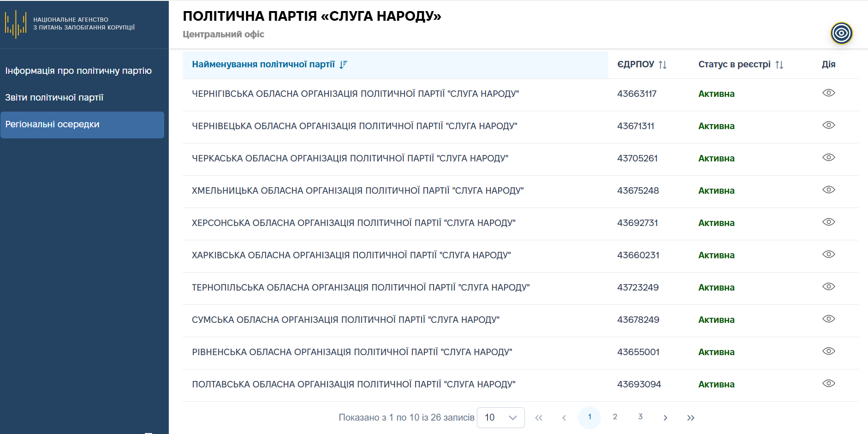Open Звіти політичної партії section
The width and height of the screenshot is (868, 434).
pos(54,98)
